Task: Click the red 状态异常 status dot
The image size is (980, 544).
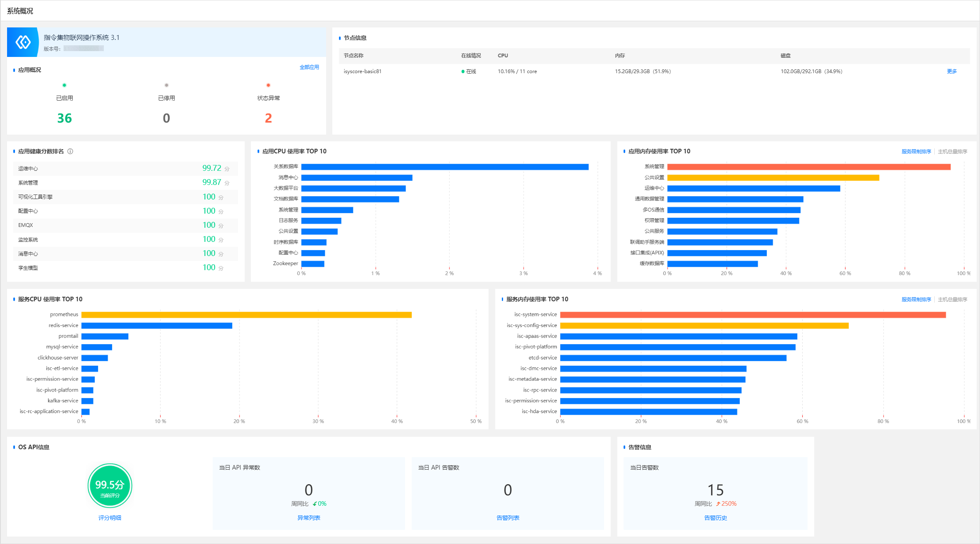Action: tap(268, 85)
